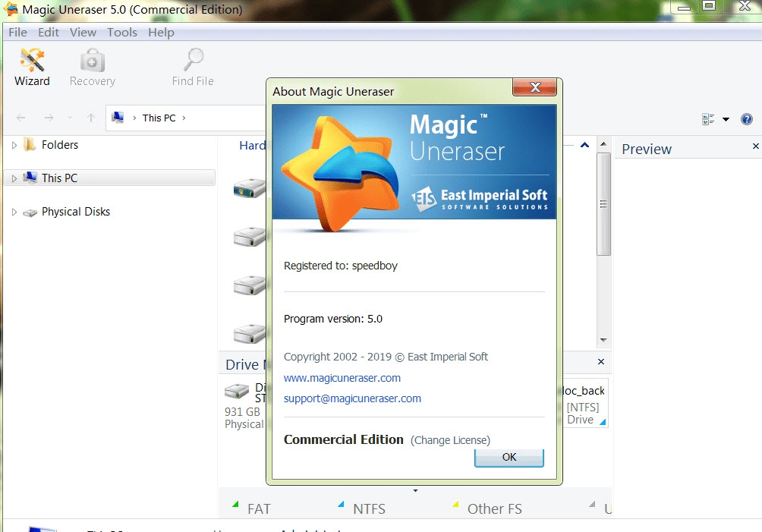The width and height of the screenshot is (762, 532).
Task: Select the 931 GB physical disk
Action: point(244,406)
